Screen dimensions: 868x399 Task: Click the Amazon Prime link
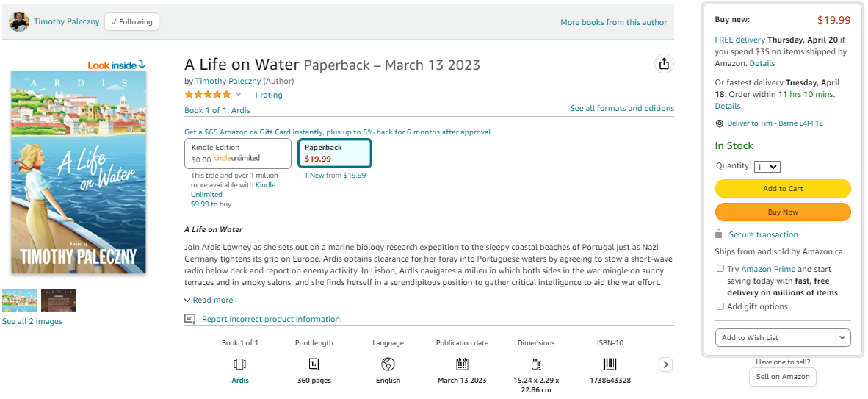point(768,269)
